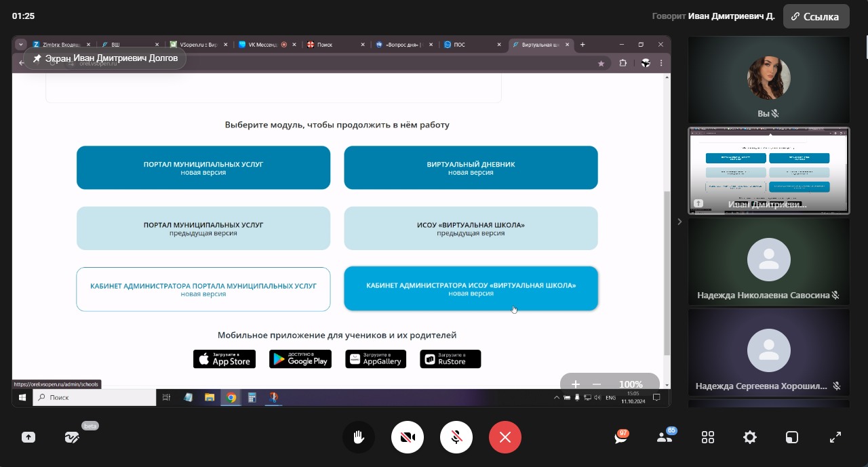Screen dimensions: 868x467
Task: Raise your hand in the call
Action: click(x=359, y=437)
